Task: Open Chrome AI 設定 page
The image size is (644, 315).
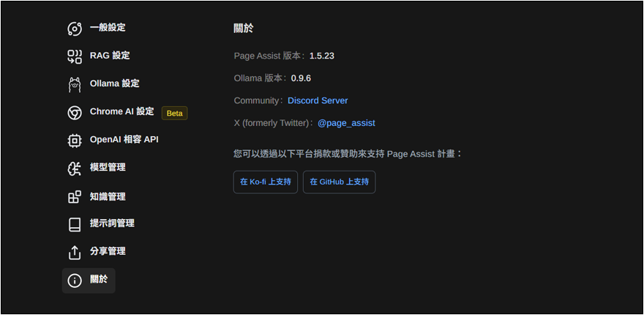Action: (122, 111)
